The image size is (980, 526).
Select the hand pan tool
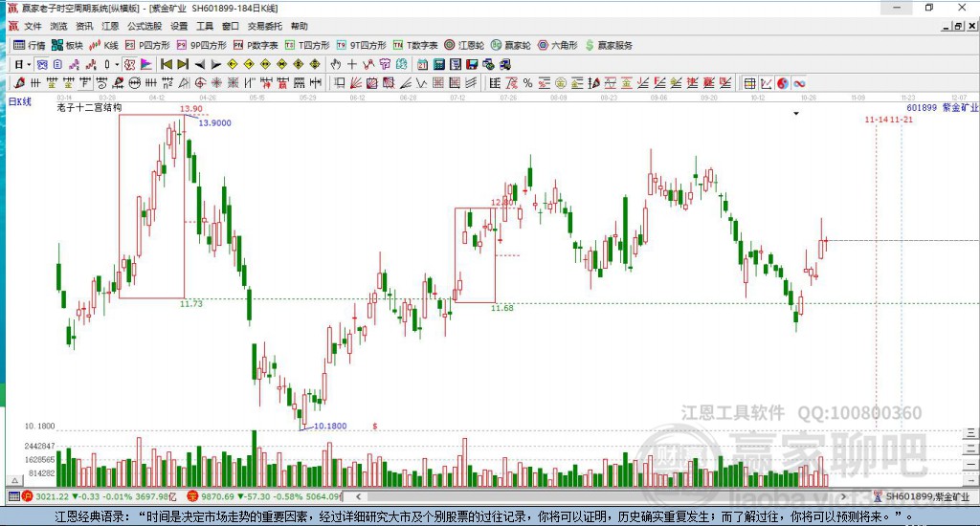[x=336, y=64]
